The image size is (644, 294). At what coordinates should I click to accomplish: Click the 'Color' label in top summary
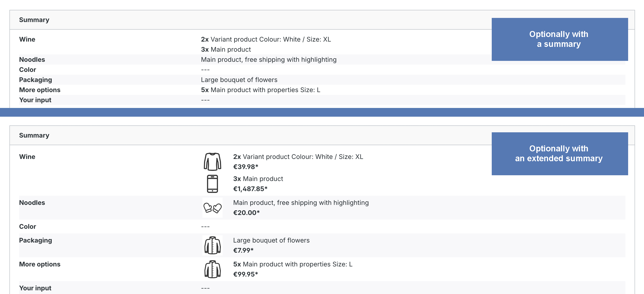[x=28, y=70]
